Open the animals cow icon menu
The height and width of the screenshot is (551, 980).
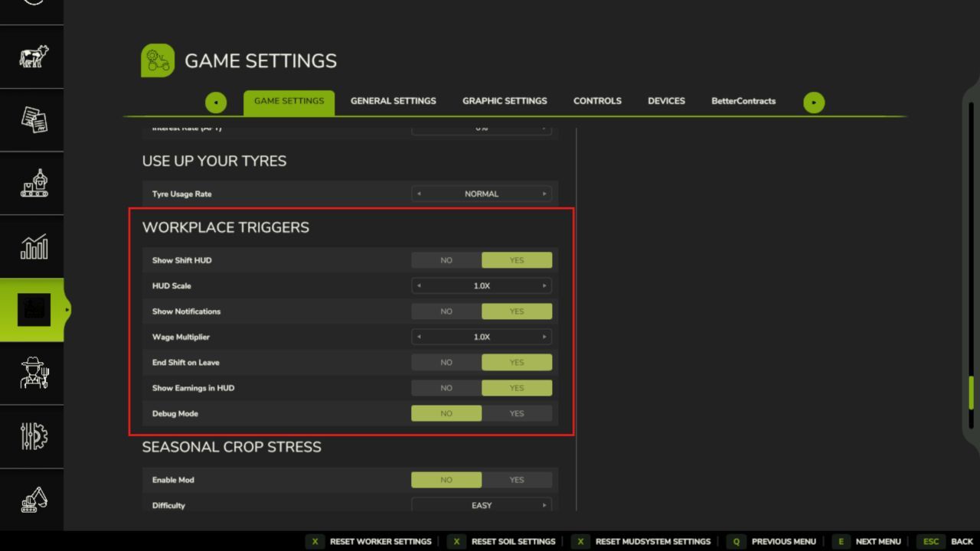[x=33, y=57]
